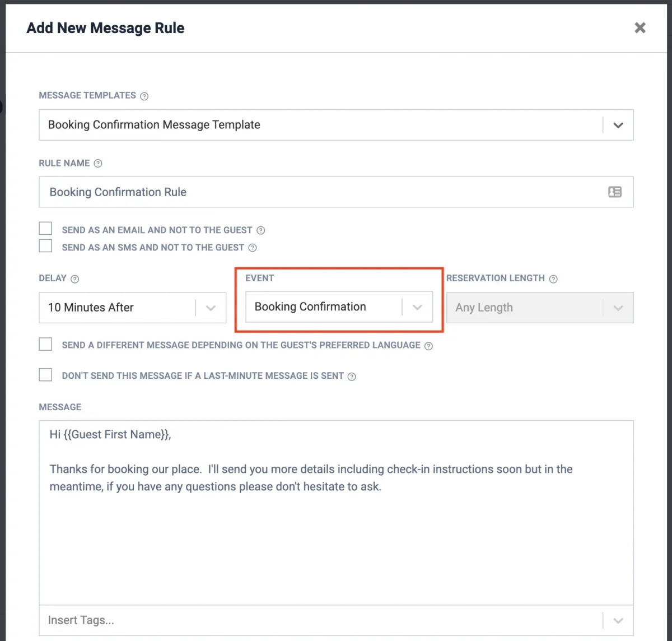Enable Send as an Email checkbox

click(x=45, y=229)
